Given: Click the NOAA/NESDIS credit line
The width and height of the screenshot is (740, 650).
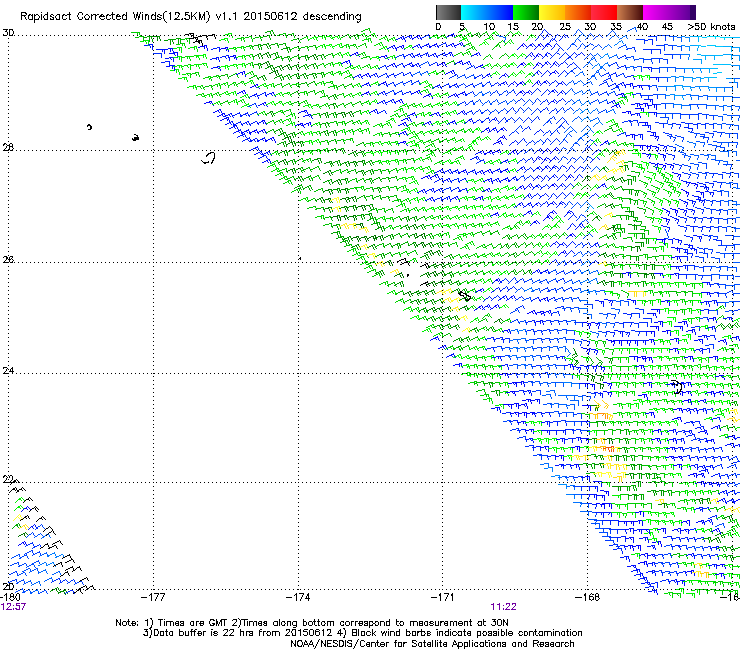Looking at the screenshot, I should (x=432, y=644).
